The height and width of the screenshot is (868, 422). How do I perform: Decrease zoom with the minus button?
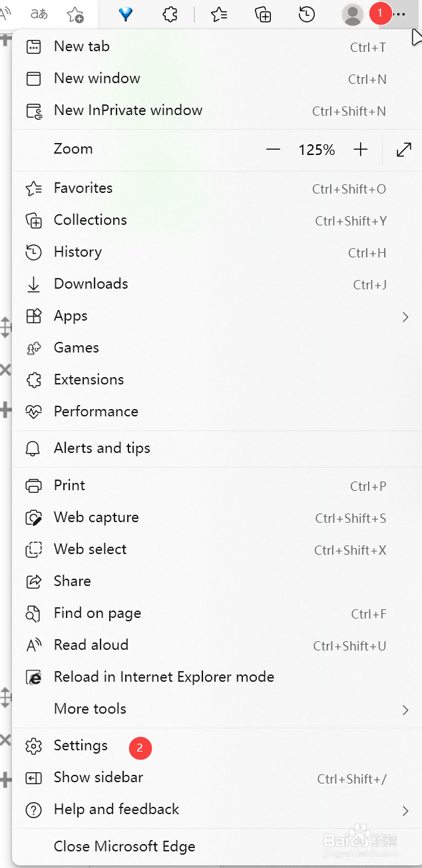(x=273, y=150)
